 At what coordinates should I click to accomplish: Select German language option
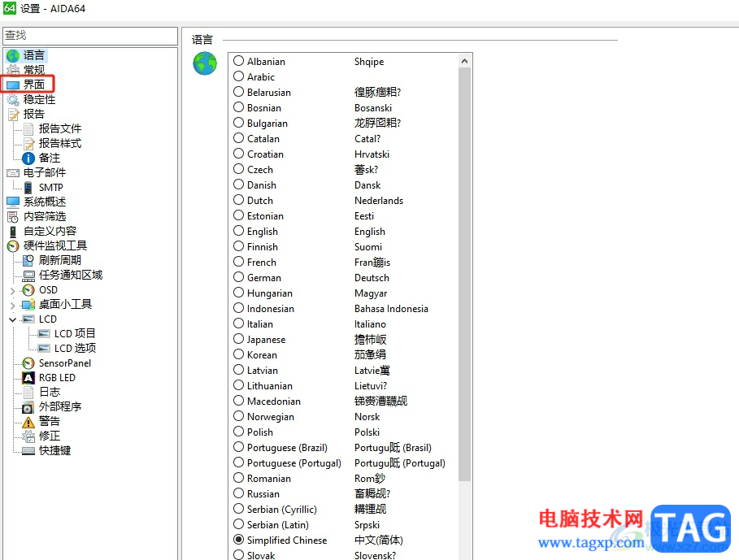tap(238, 277)
